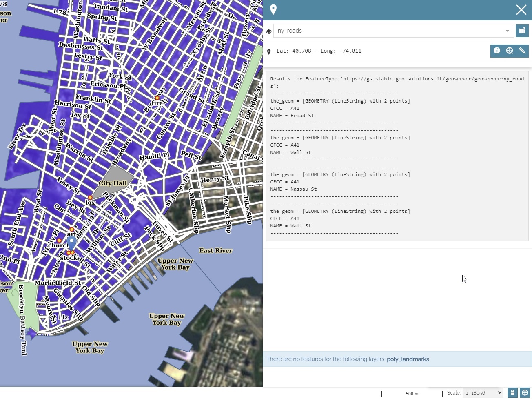The width and height of the screenshot is (532, 399).
Task: Toggle the mouse position tool in footer
Action: 512,393
